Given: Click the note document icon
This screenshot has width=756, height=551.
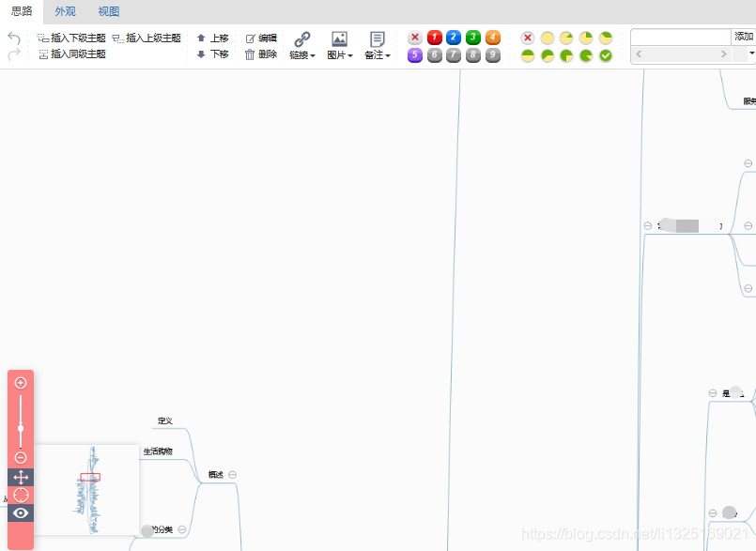Looking at the screenshot, I should [377, 39].
